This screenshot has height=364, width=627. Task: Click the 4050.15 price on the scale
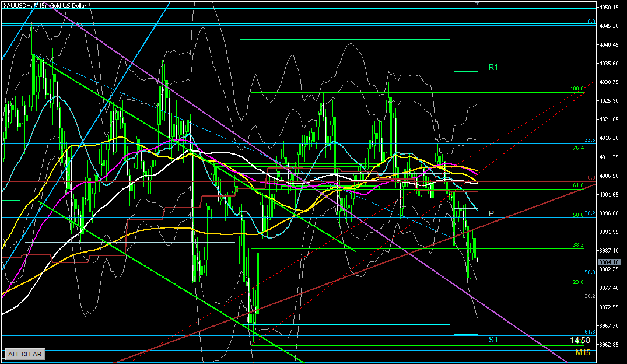click(610, 8)
